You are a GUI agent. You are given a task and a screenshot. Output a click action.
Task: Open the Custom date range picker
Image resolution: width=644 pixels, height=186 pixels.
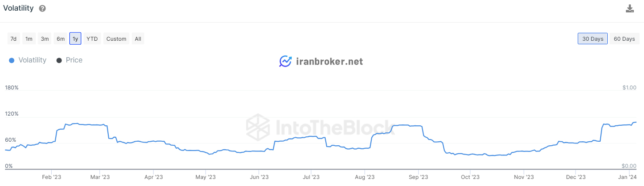point(116,39)
